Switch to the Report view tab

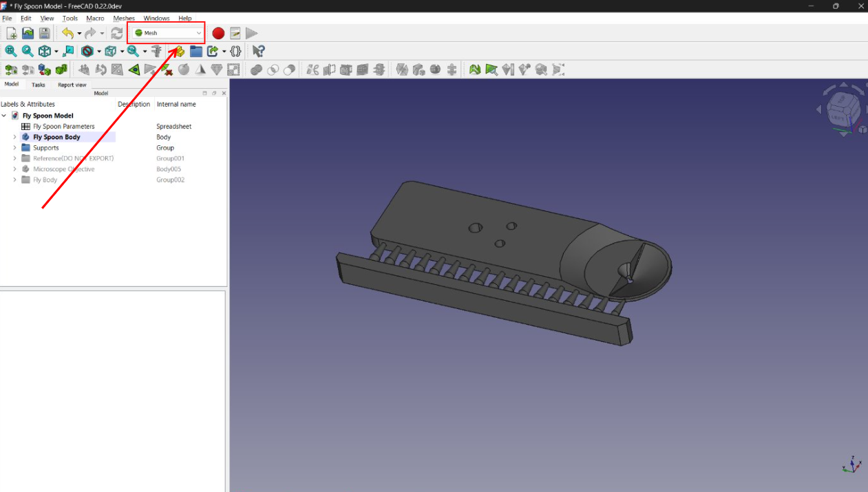72,85
